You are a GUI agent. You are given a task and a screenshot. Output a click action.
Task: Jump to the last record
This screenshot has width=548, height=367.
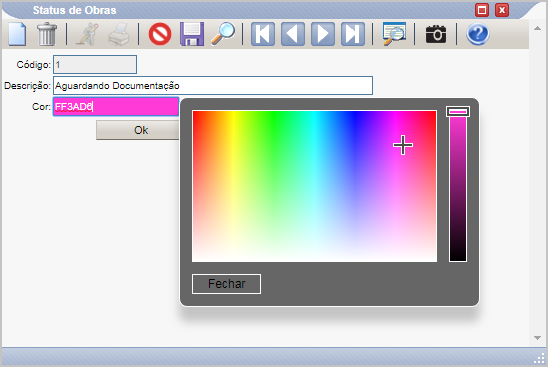click(353, 34)
